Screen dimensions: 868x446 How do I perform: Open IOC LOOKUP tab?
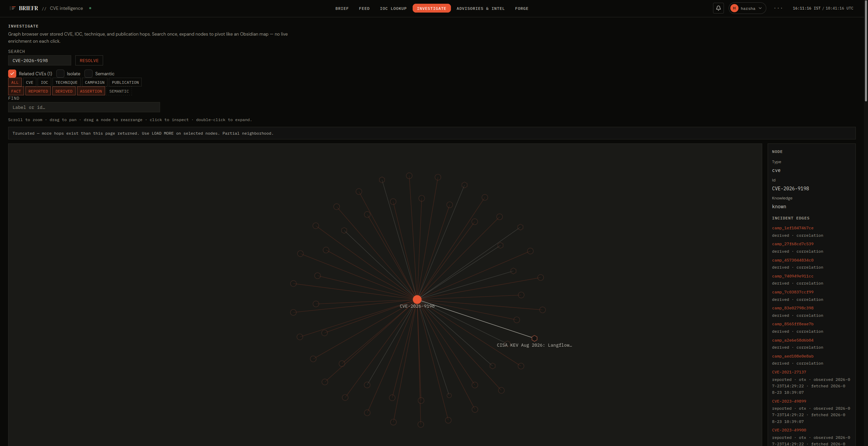[393, 8]
